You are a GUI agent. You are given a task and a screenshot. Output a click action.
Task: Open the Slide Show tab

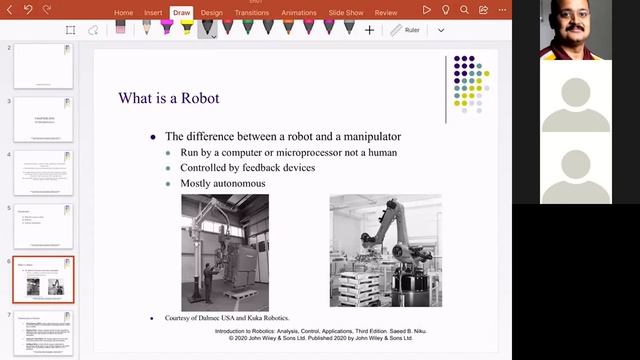click(346, 13)
